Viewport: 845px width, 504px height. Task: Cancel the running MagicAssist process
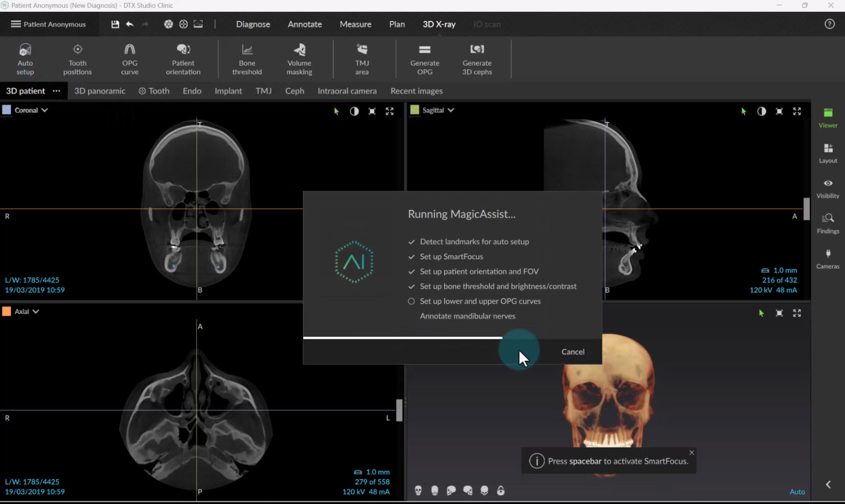pyautogui.click(x=573, y=352)
